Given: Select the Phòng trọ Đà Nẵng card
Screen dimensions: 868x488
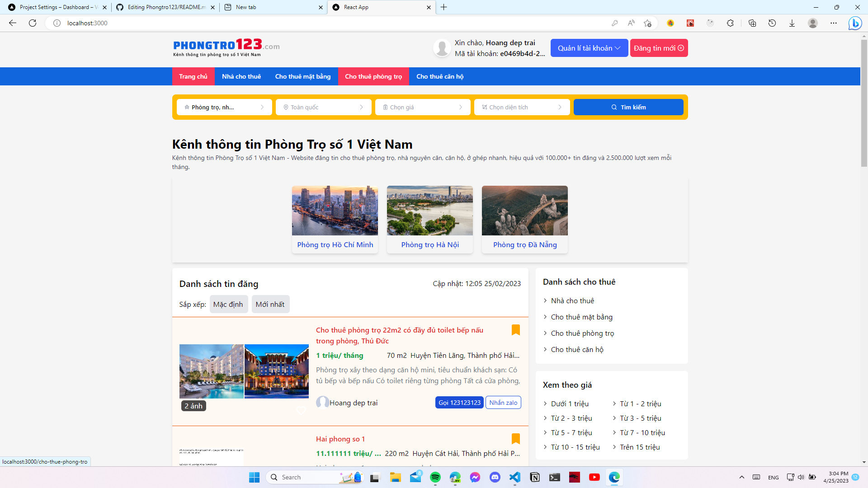Looking at the screenshot, I should coord(525,219).
